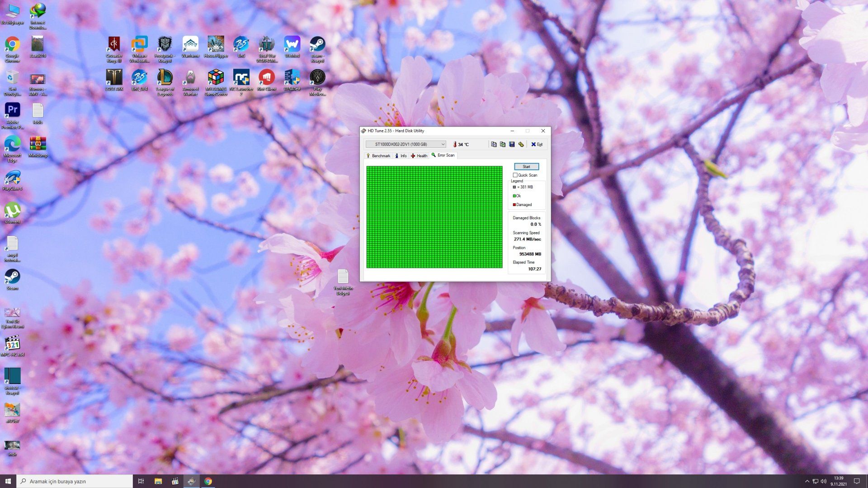This screenshot has width=868, height=488.
Task: Open HD Tune options wrench icon
Action: pos(521,144)
